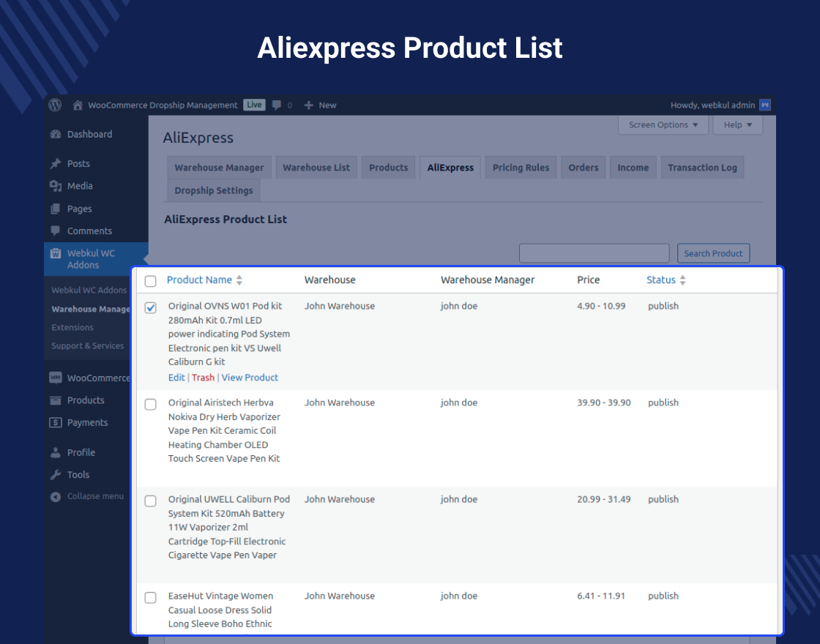Open the comments bubble in admin bar
This screenshot has height=644, width=820.
point(277,105)
